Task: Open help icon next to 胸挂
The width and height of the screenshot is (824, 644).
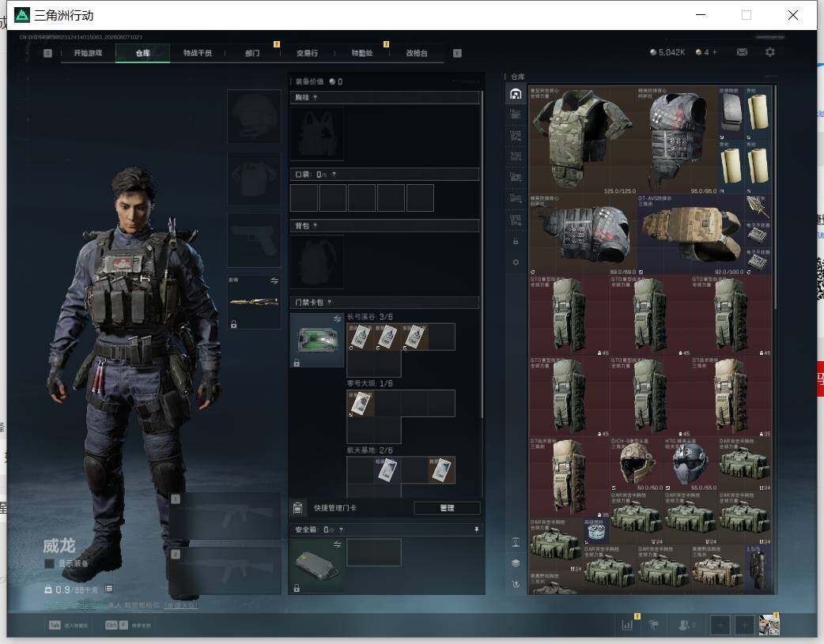Action: pyautogui.click(x=315, y=98)
